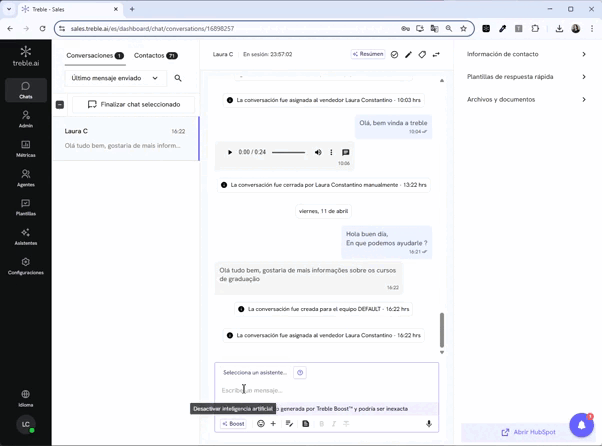Click the conversation search magnifier icon
602x446 pixels.
[x=178, y=78]
